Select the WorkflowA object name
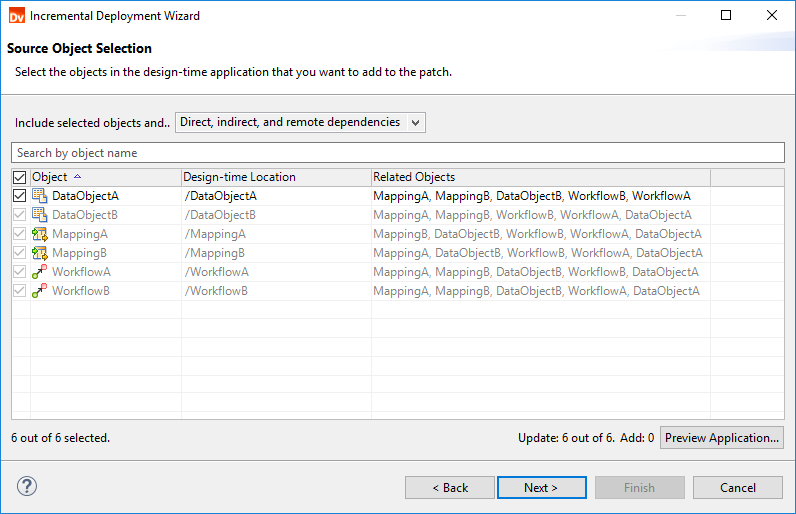Image resolution: width=796 pixels, height=514 pixels. click(81, 272)
